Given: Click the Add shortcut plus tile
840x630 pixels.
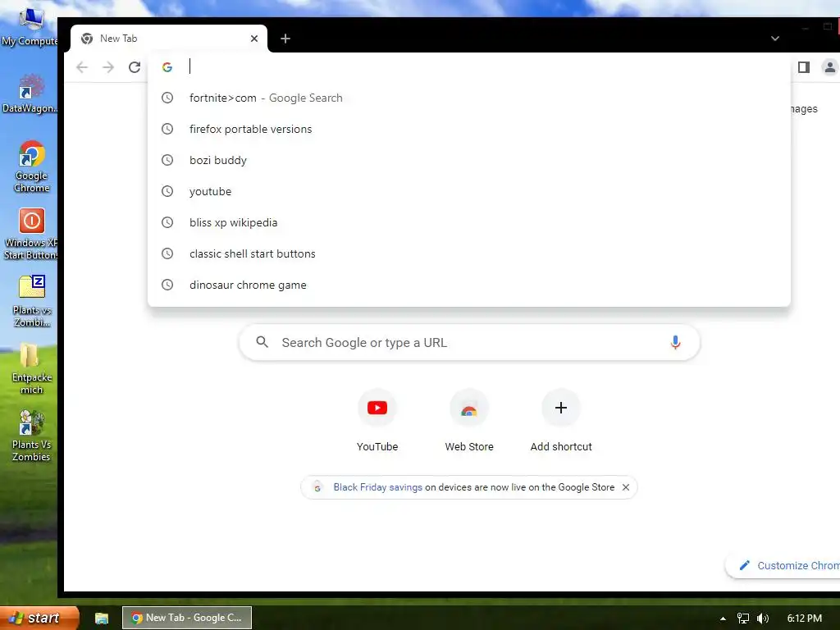Looking at the screenshot, I should pos(561,421).
